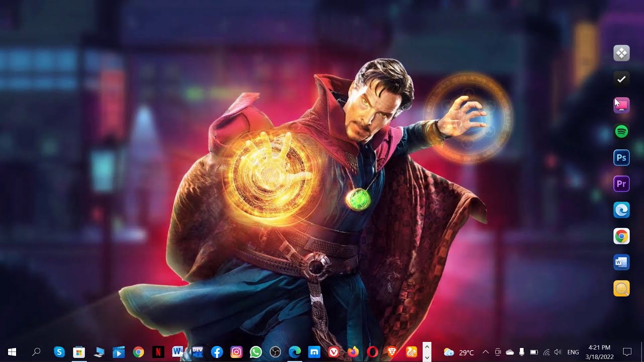644x362 pixels.
Task: Open the laptop icon taskbar app
Action: [x=99, y=352]
